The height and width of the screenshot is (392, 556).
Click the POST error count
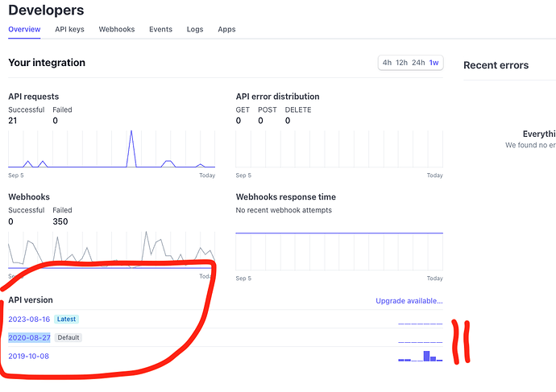coord(260,121)
